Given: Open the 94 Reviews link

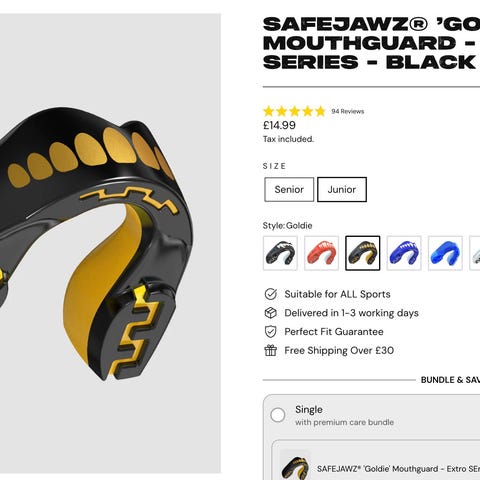Looking at the screenshot, I should pos(348,111).
